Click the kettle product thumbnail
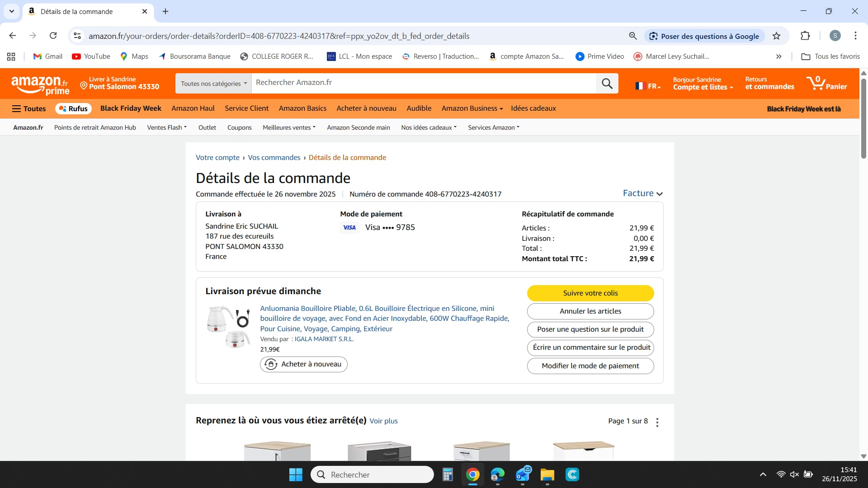Viewport: 868px width, 488px height. coord(229,327)
